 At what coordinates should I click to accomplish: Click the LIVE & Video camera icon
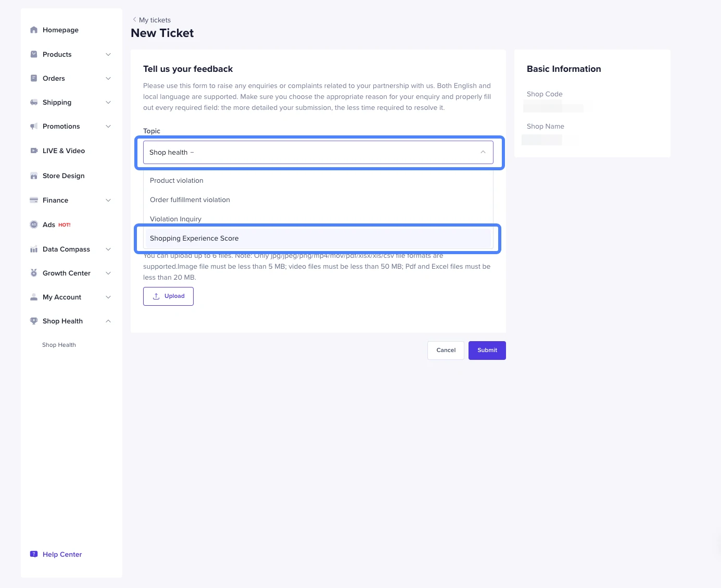(x=34, y=151)
